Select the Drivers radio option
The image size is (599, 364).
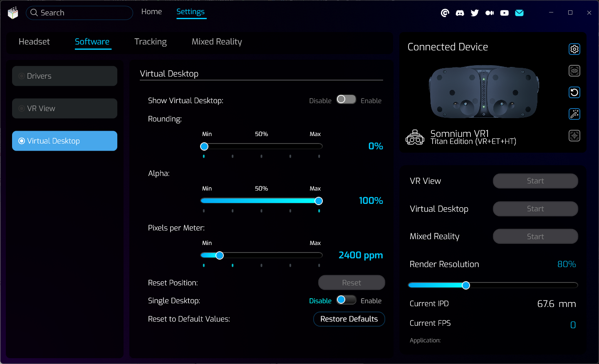64,76
